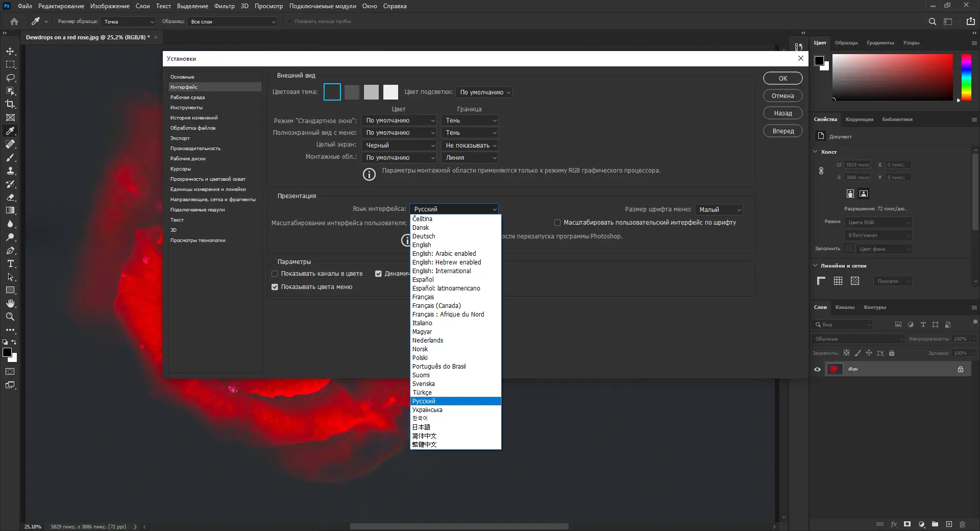This screenshot has width=980, height=531.
Task: Click the hue slider in Color panel
Action: [x=966, y=77]
